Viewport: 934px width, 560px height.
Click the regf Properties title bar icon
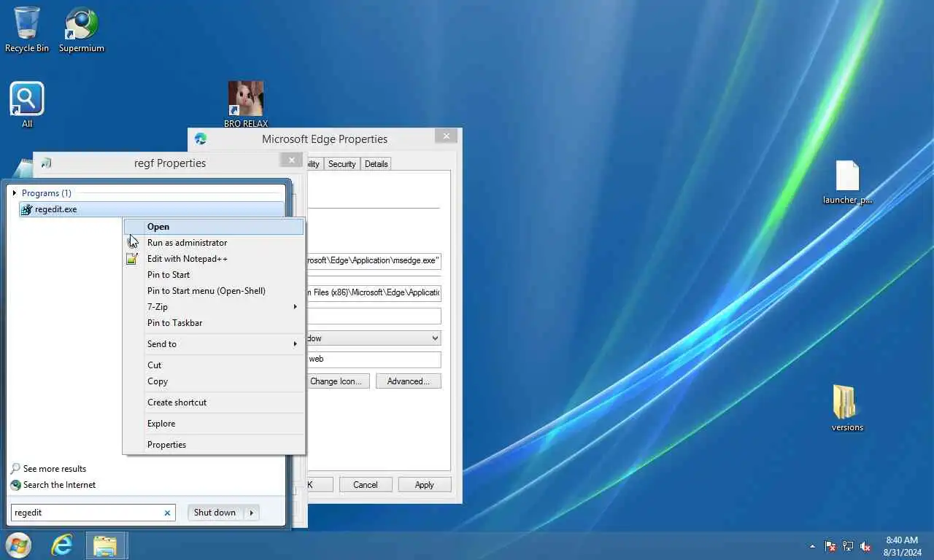(46, 163)
